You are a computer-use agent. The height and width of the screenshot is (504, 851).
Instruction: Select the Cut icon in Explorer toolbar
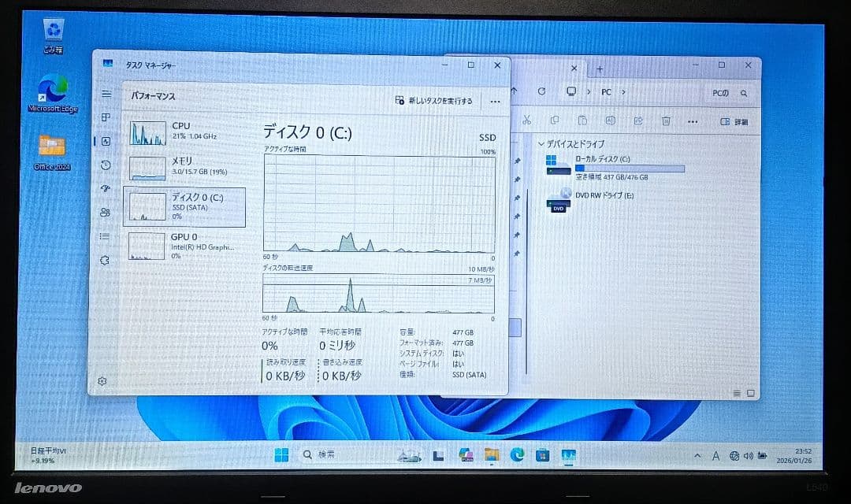528,120
